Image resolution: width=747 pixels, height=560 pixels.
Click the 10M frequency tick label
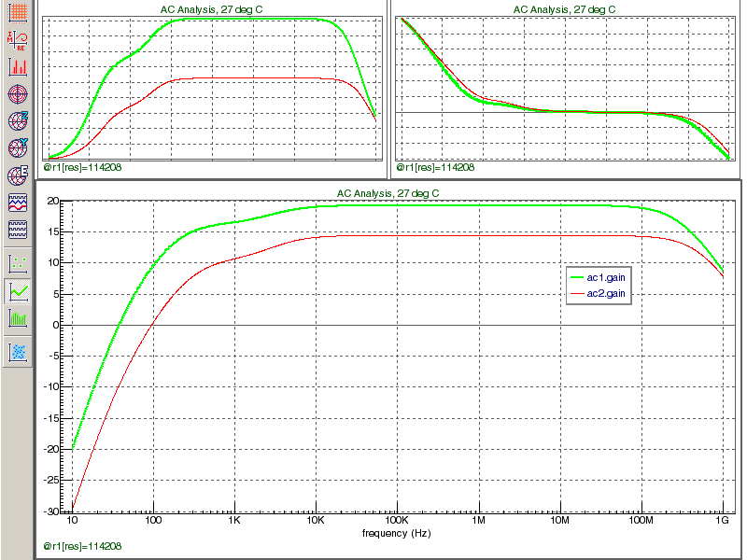click(559, 520)
